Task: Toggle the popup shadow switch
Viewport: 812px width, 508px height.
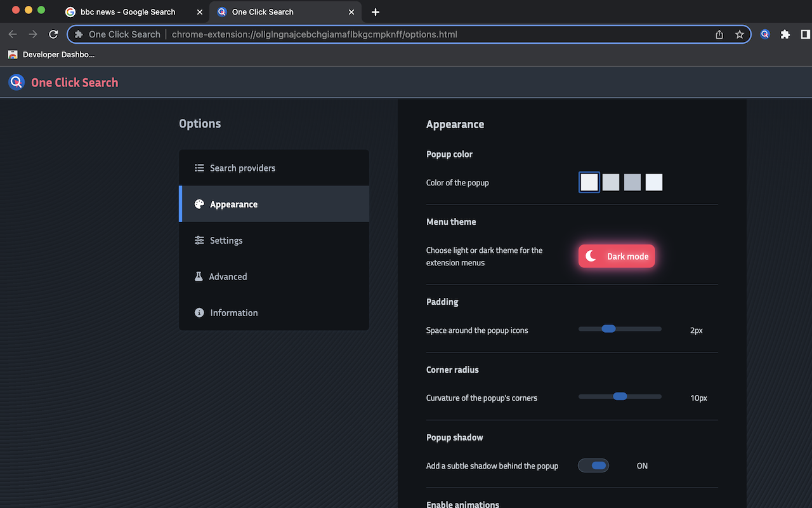Action: click(x=593, y=465)
